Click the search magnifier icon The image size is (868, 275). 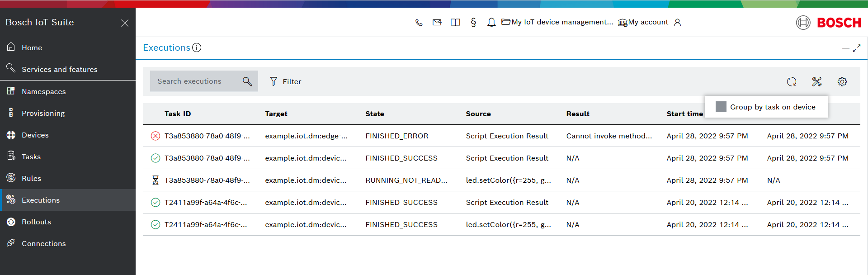[x=247, y=81]
